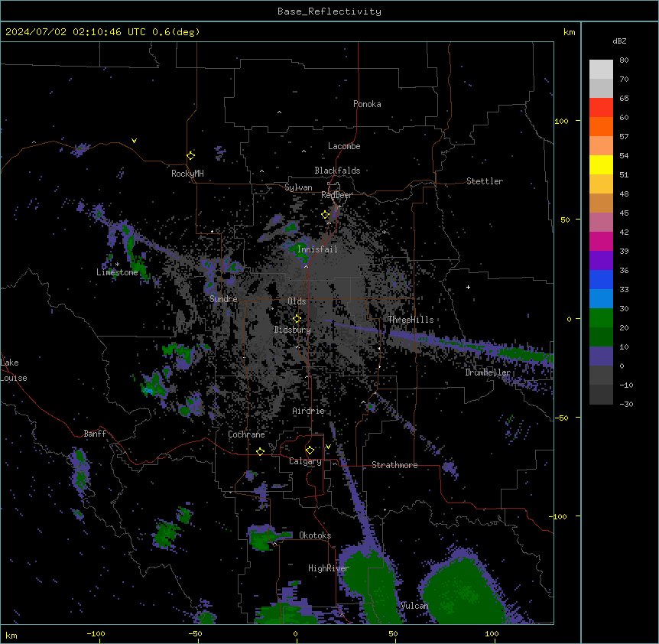Screen dimensions: 659x644
Task: Click the -30 value on the dBZ scale
Action: click(626, 404)
